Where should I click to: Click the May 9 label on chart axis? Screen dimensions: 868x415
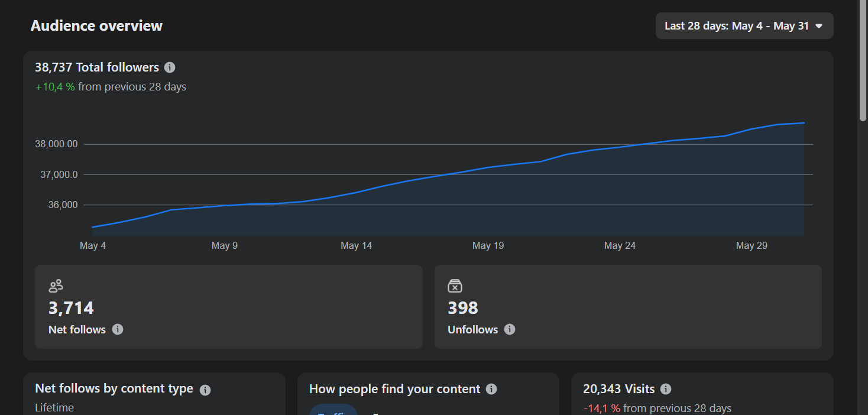pyautogui.click(x=225, y=245)
